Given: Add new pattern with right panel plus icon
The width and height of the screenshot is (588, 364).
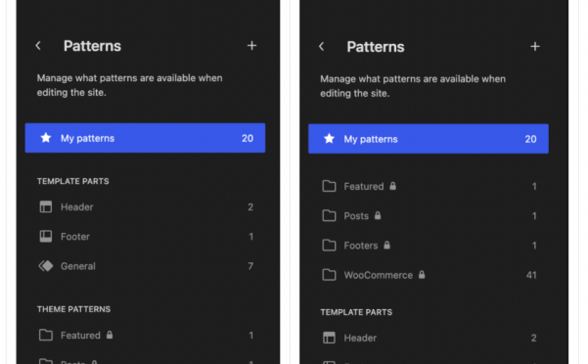Looking at the screenshot, I should 535,47.
